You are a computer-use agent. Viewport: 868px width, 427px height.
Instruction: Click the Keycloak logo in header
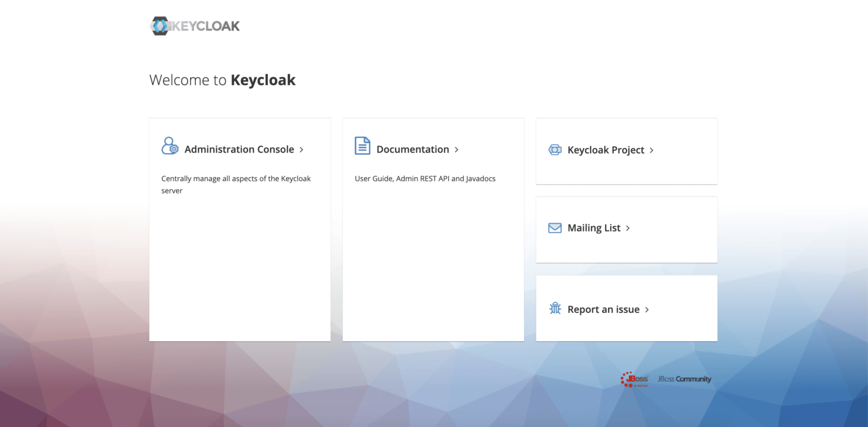coord(195,26)
